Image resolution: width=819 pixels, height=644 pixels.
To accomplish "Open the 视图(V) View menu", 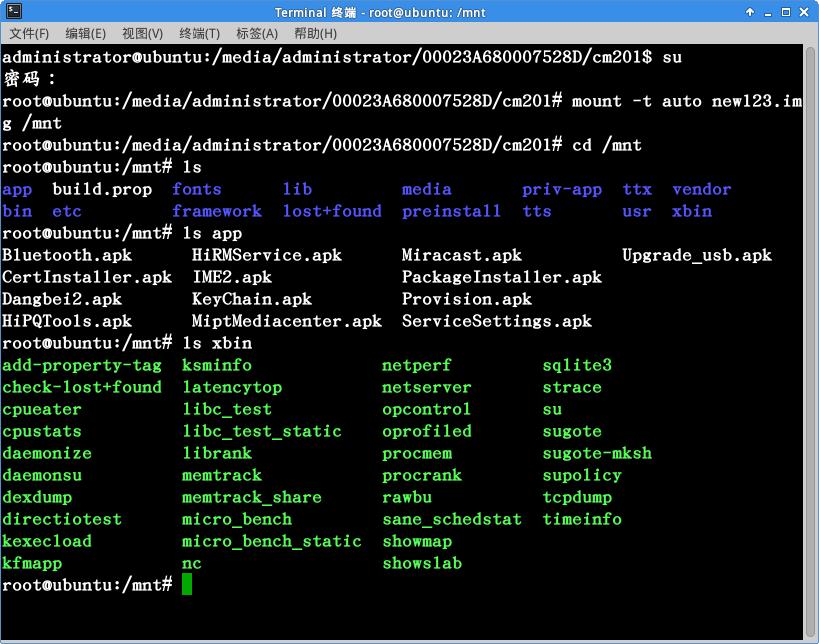I will 142,34.
